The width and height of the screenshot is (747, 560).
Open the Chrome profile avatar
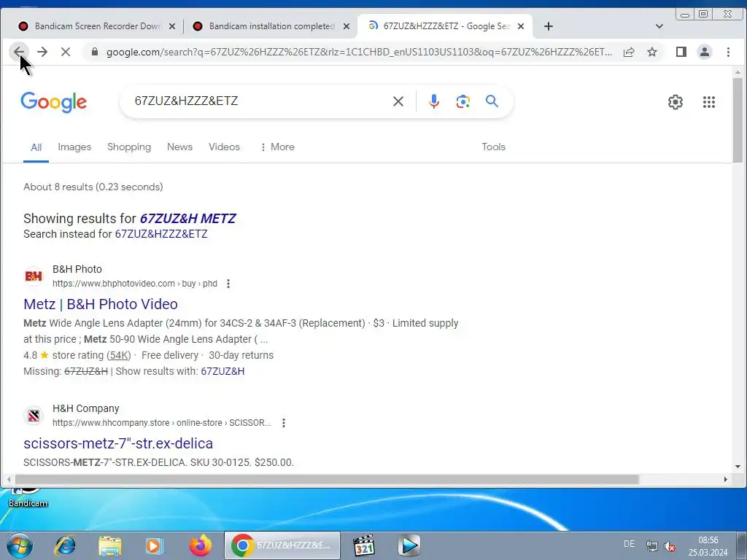(x=705, y=52)
